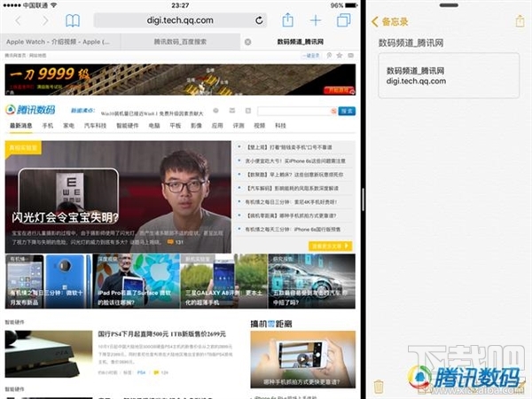
Task: Open the Safari bookmarks book icon
Action: 73,20
